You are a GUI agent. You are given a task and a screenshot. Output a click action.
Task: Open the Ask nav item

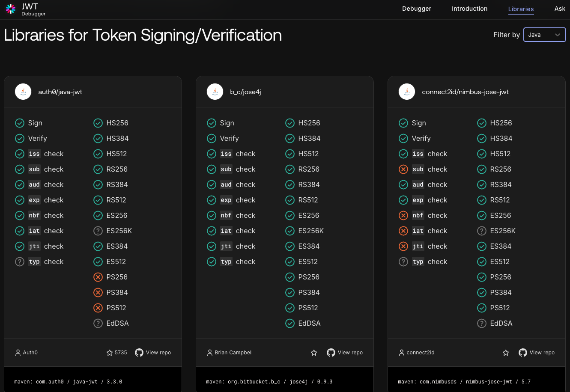560,9
